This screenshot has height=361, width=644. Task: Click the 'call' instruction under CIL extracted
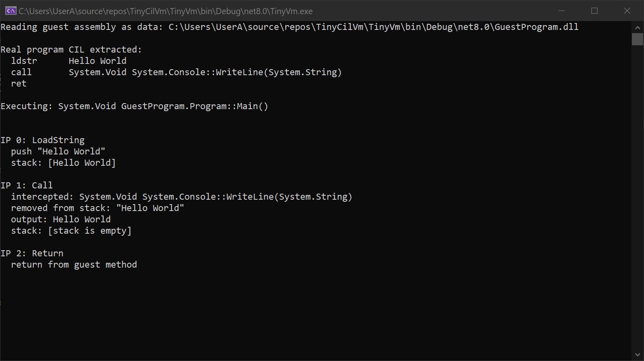point(21,72)
